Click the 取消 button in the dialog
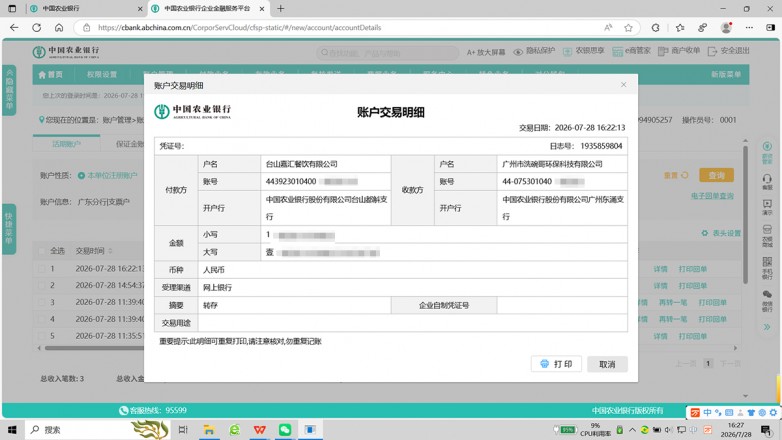The width and height of the screenshot is (782, 440). [x=607, y=364]
